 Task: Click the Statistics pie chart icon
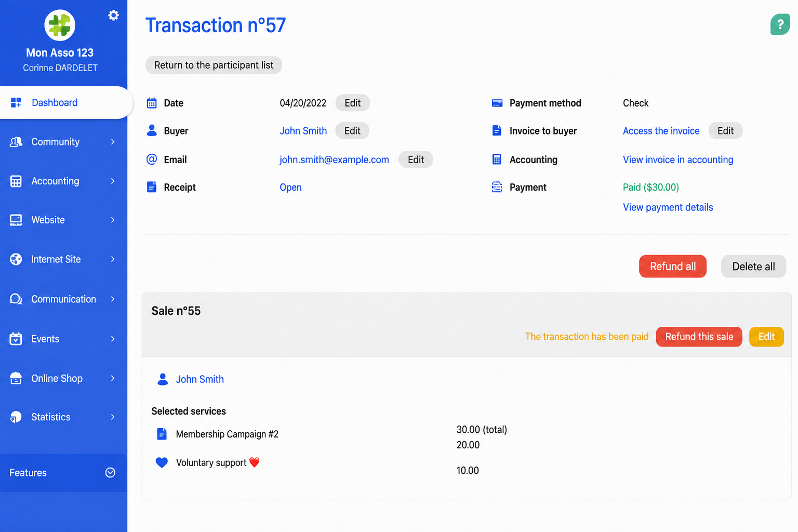point(16,417)
